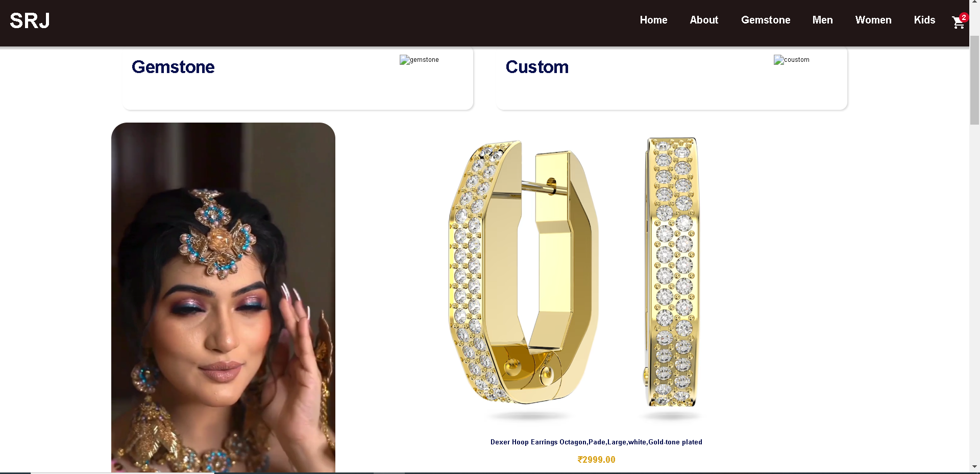Browse the Women category
Viewport: 980px width, 474px height.
tap(873, 20)
